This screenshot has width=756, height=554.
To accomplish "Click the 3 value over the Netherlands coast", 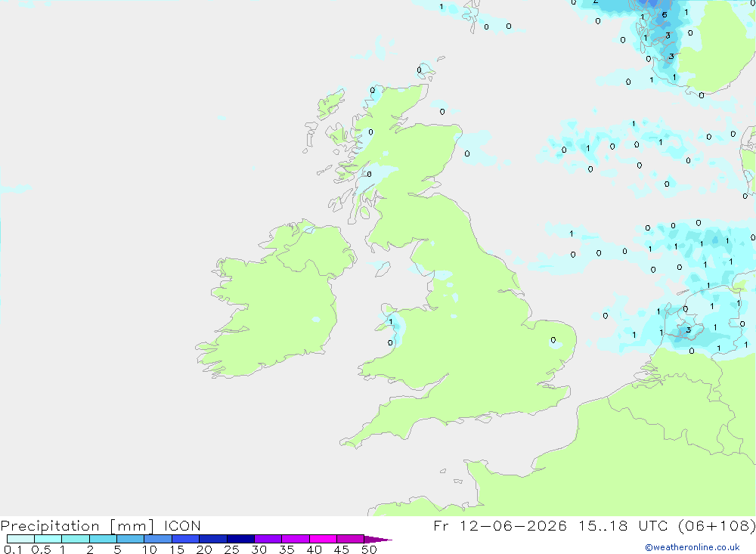I will [x=689, y=330].
